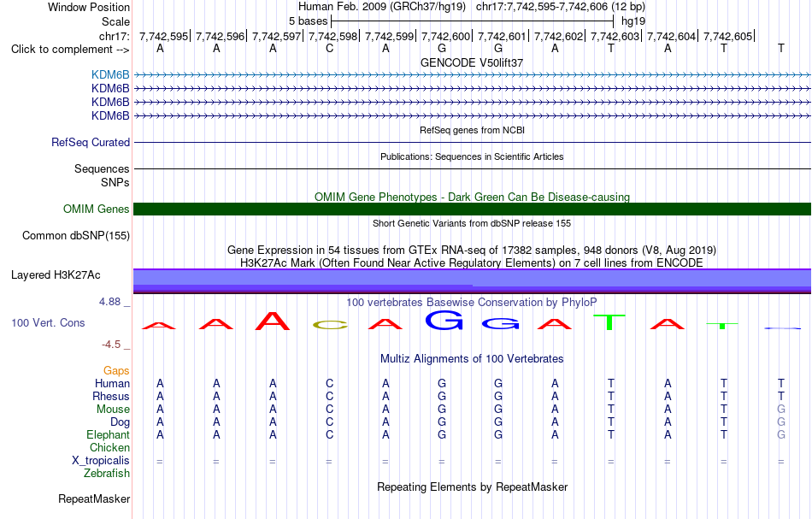Viewport: 812px width, 519px height.
Task: Click 'Repeating Elements by RepeatMasker' title
Action: point(472,487)
